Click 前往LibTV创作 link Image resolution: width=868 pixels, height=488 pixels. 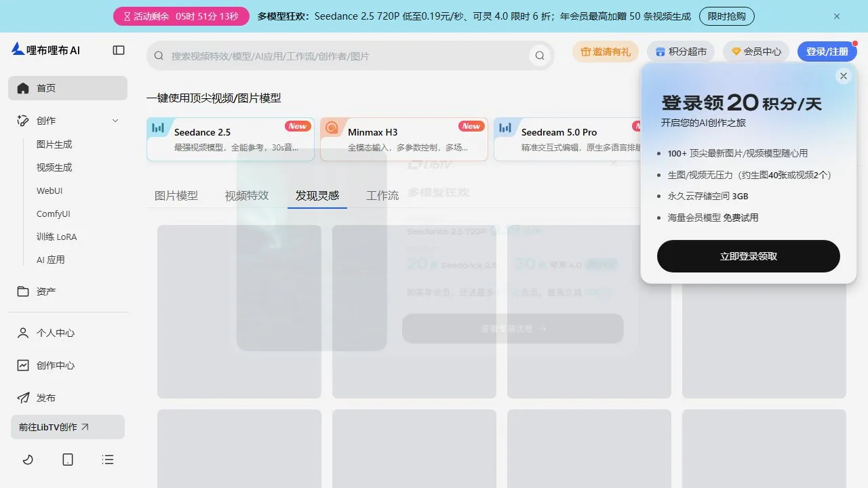click(68, 427)
